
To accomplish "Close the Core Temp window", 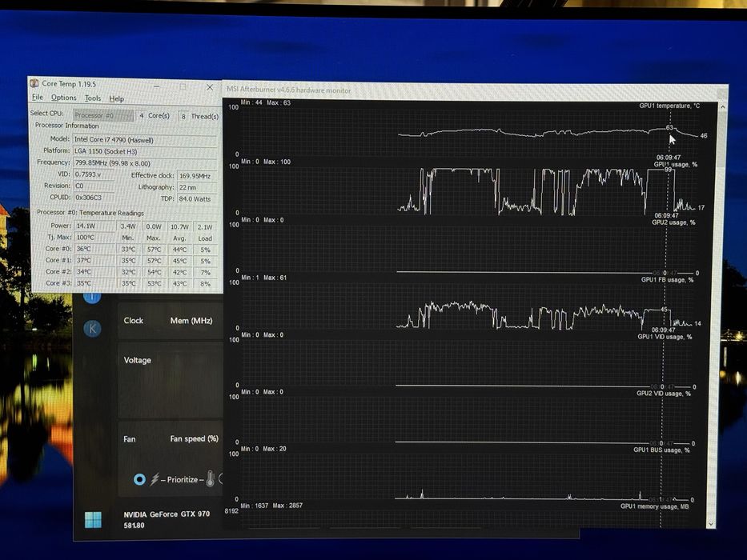I will pos(210,87).
